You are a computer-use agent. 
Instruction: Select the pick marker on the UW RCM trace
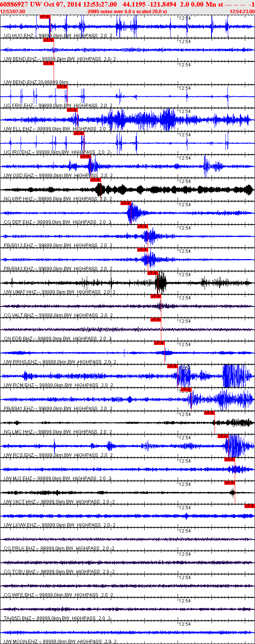[x=173, y=366]
